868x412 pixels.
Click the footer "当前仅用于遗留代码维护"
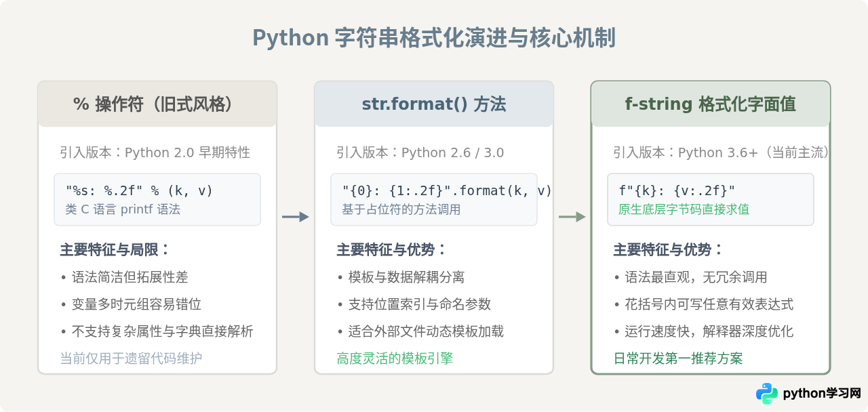click(x=131, y=358)
